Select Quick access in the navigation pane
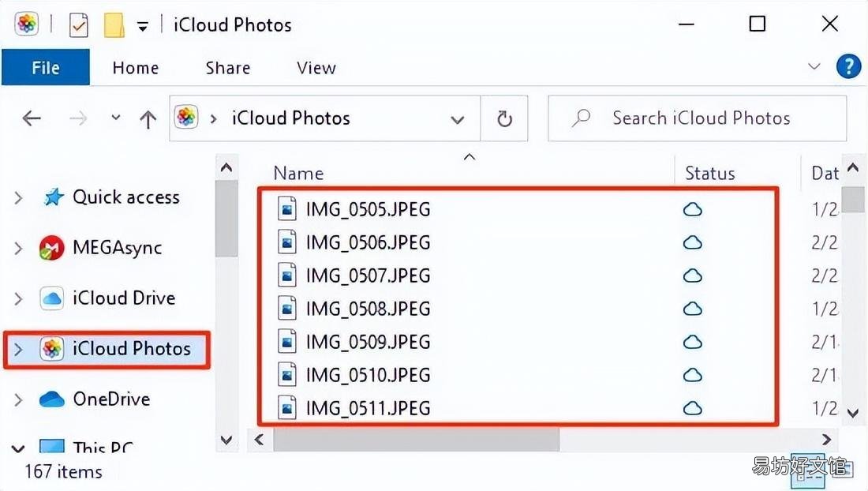868x491 pixels. pos(126,197)
